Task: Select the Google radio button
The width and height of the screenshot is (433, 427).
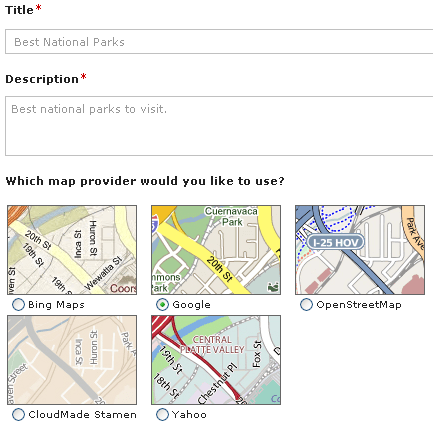Action: [x=162, y=305]
